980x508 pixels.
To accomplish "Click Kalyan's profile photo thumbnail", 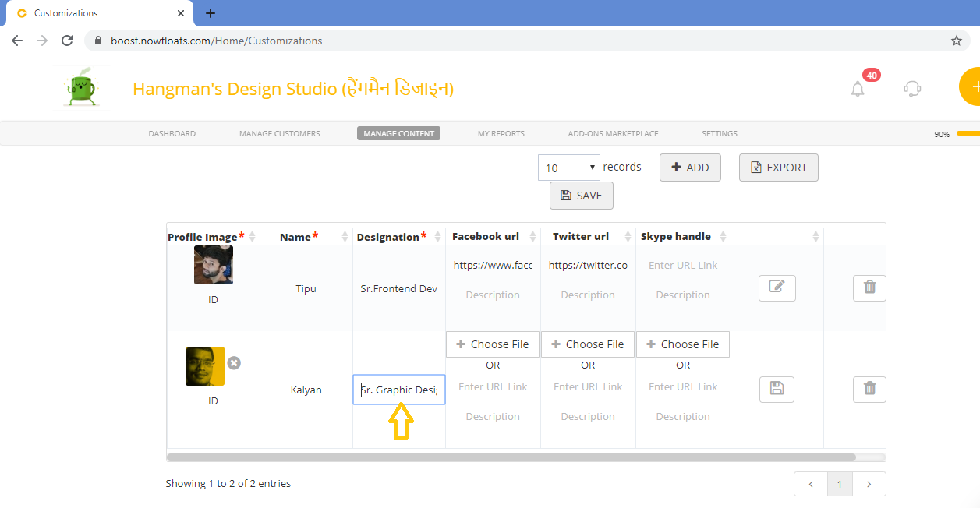I will pyautogui.click(x=205, y=366).
